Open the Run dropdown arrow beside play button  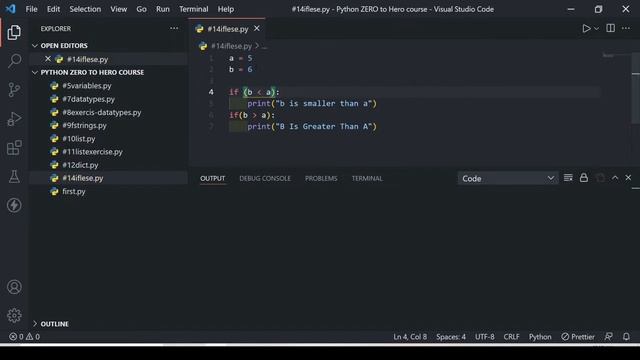point(596,29)
